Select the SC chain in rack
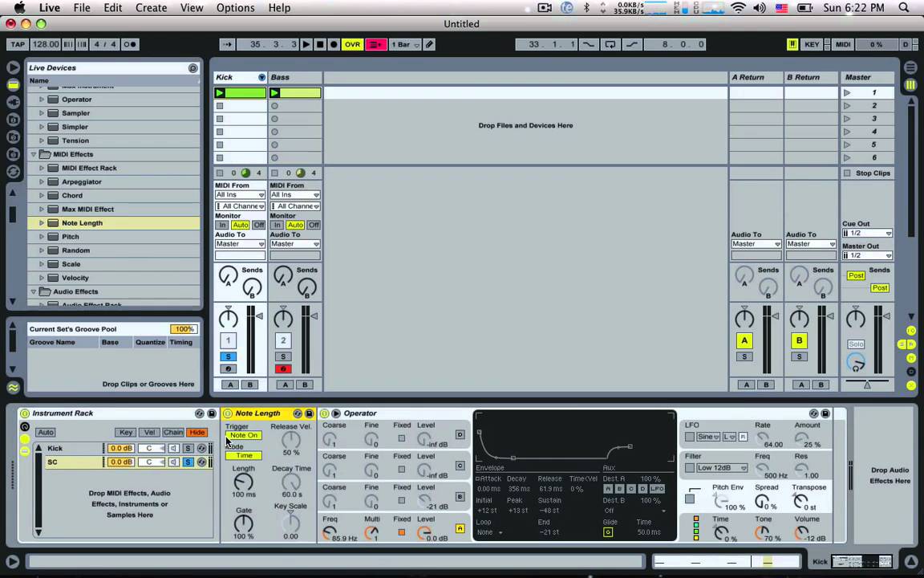 [74, 462]
